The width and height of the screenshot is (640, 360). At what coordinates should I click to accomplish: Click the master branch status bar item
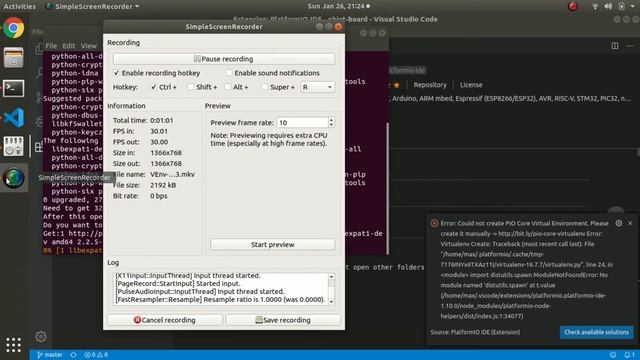click(50, 355)
